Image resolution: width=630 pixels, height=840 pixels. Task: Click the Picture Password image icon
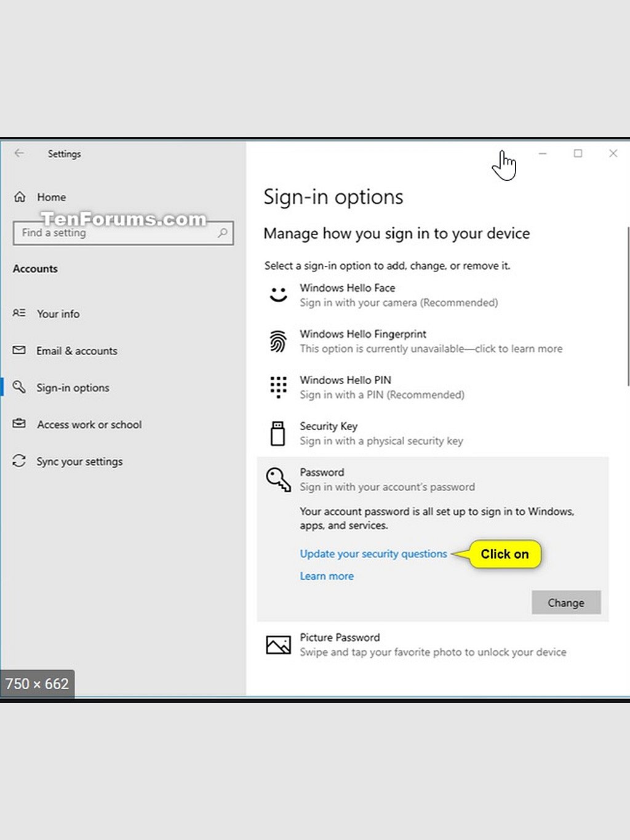point(278,644)
